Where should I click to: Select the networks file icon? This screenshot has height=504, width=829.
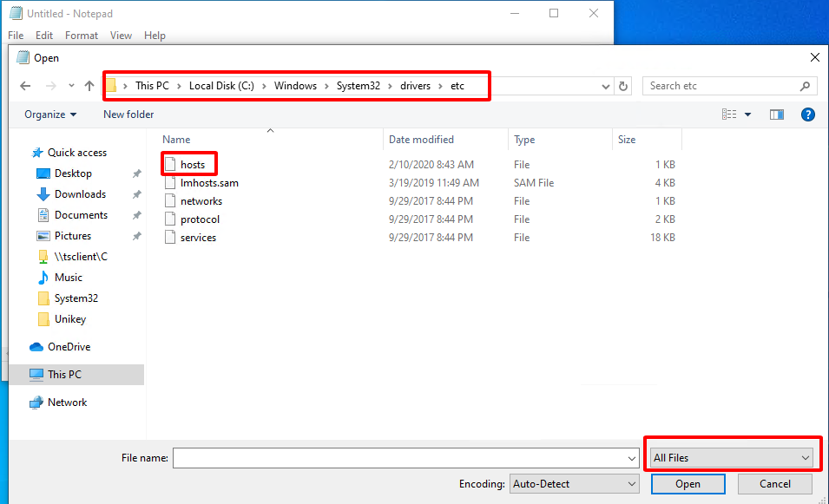[x=170, y=200]
